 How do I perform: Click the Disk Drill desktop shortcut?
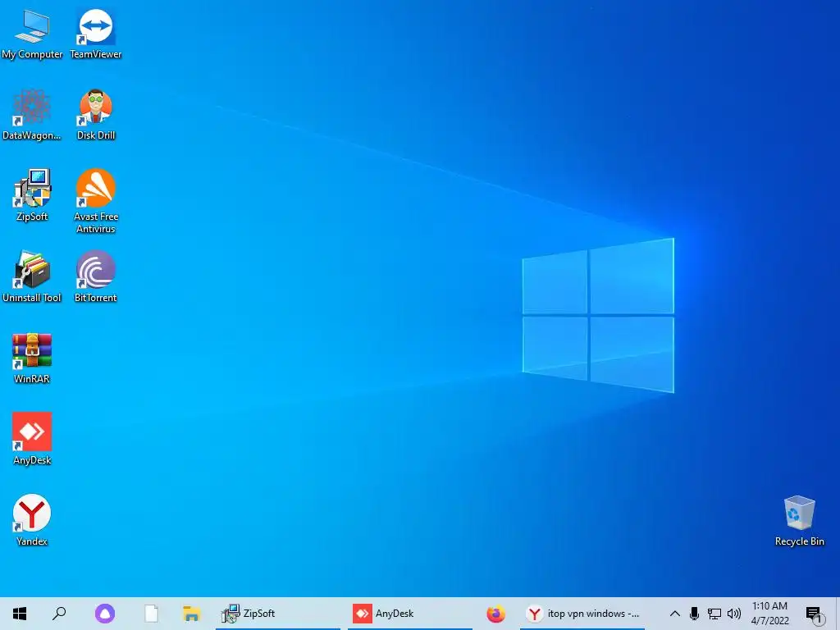(x=96, y=115)
